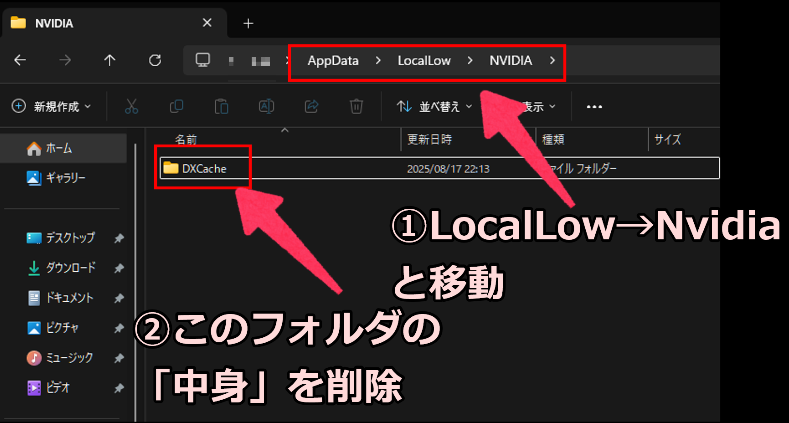Viewport: 789px width, 423px height.
Task: Open ホーム in the navigation pane
Action: tap(57, 148)
